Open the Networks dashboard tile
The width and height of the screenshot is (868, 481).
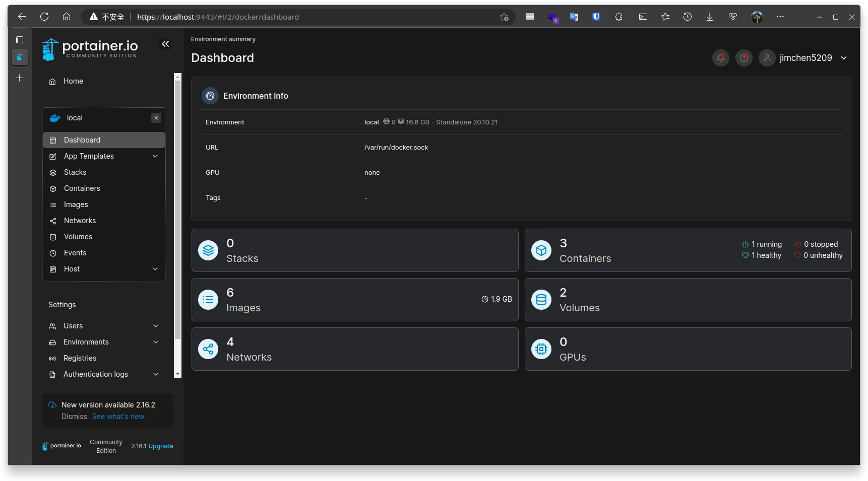[355, 350]
